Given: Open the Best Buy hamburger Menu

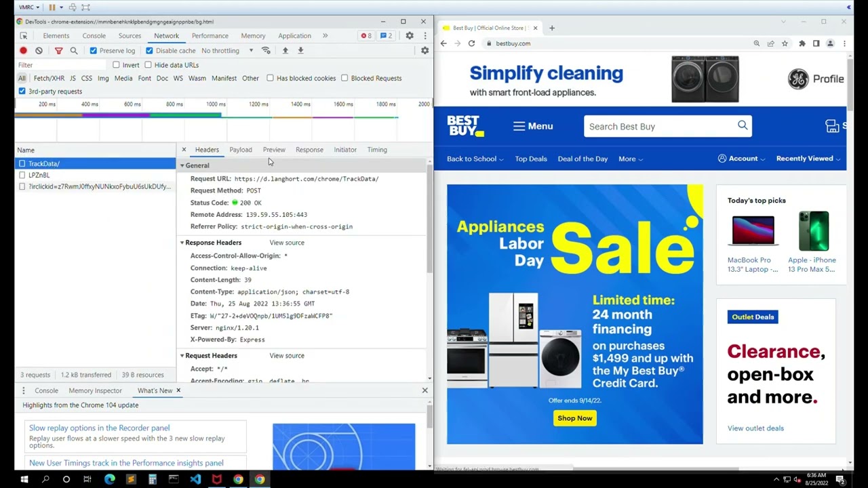Looking at the screenshot, I should (533, 126).
